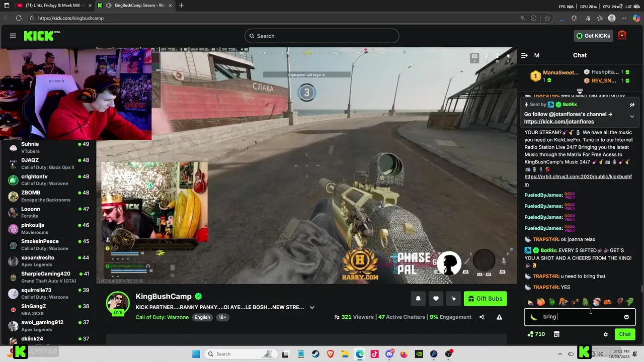Click the sparkle plus button beside heart
Image resolution: width=644 pixels, height=362 pixels.
tap(454, 299)
